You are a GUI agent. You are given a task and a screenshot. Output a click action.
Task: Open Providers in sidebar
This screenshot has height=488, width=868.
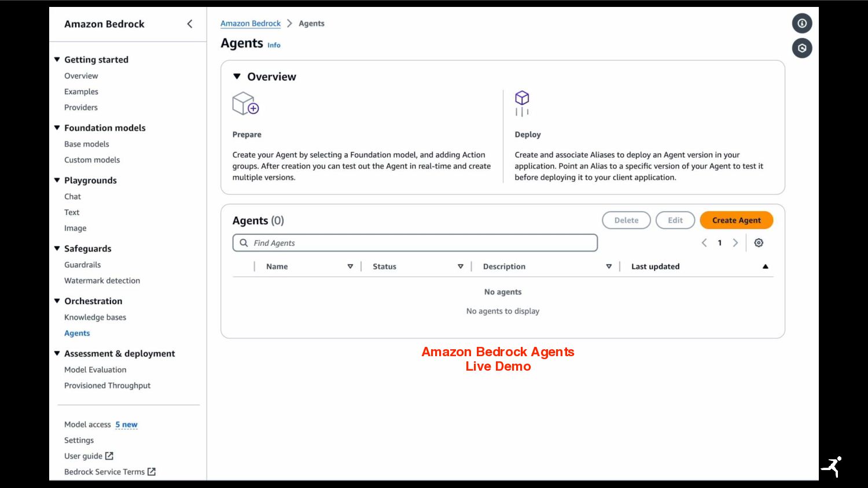pos(81,108)
